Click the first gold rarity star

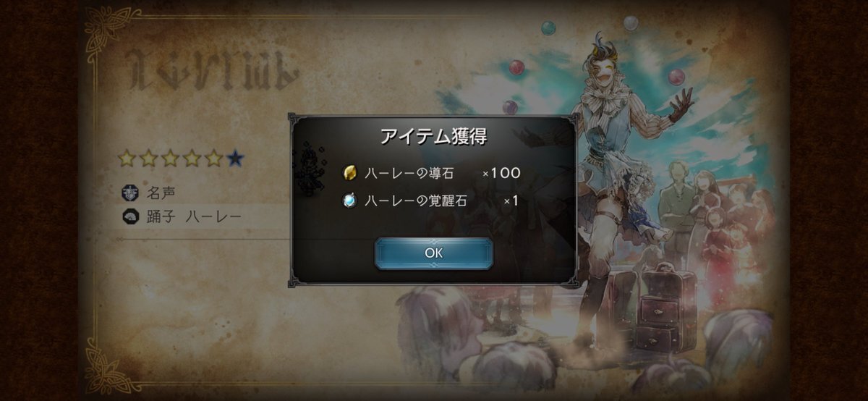click(127, 159)
